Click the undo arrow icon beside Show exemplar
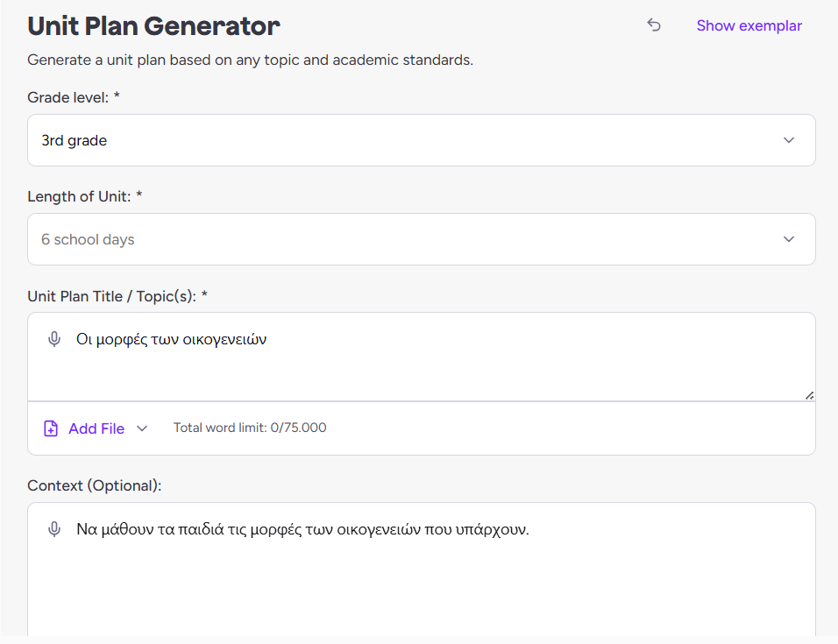 point(654,25)
